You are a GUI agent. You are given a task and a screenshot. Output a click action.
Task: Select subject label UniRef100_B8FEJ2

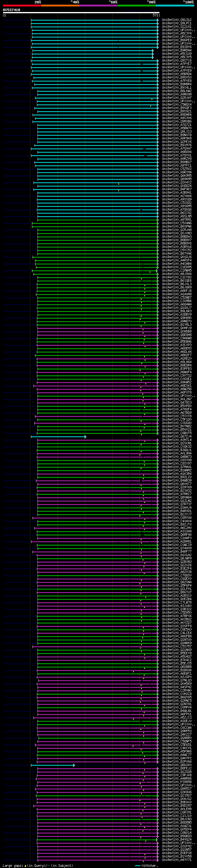pos(177,769)
